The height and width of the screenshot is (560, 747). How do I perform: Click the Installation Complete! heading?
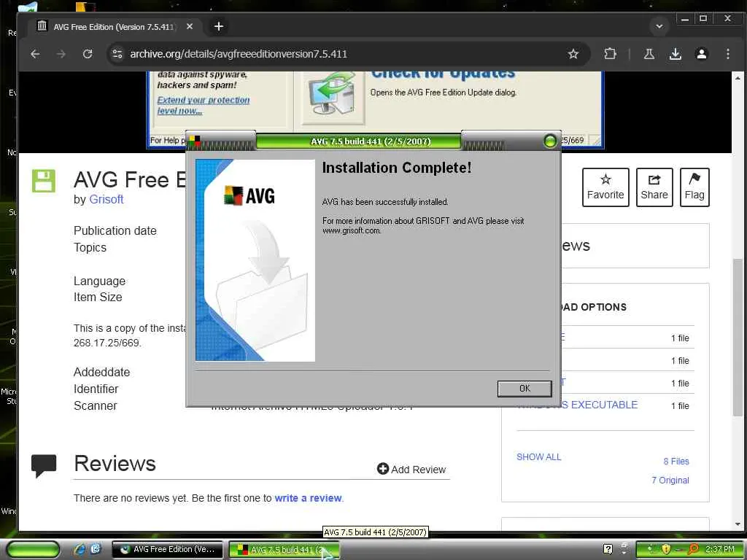pyautogui.click(x=396, y=168)
